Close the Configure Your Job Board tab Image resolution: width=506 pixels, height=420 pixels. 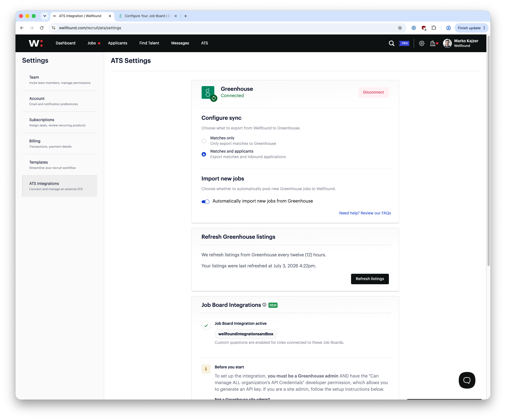[176, 16]
